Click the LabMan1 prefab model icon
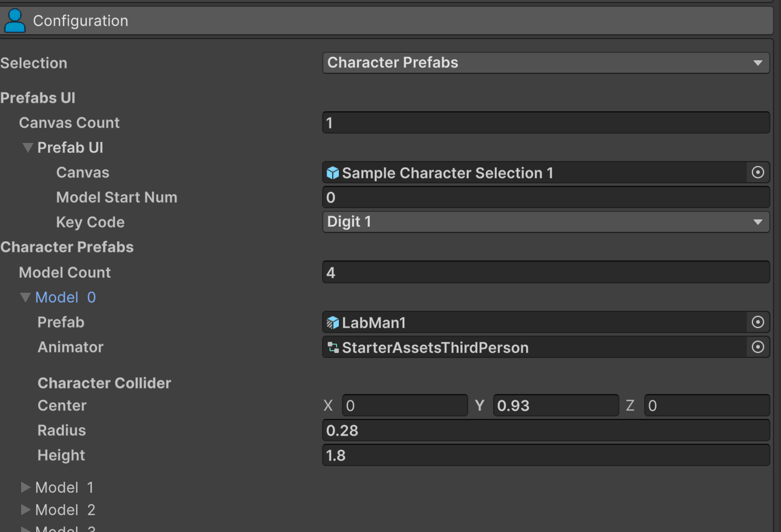 [x=333, y=323]
